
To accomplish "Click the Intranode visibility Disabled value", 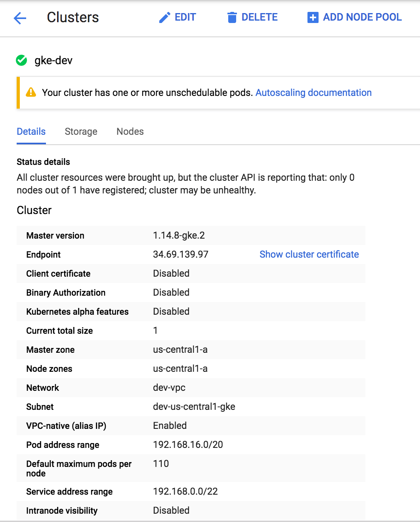I will (171, 511).
